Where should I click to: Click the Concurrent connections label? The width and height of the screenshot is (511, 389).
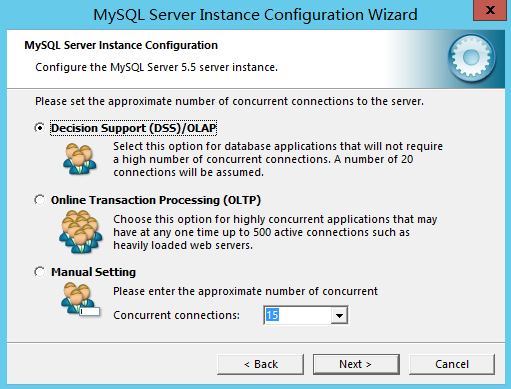(176, 315)
